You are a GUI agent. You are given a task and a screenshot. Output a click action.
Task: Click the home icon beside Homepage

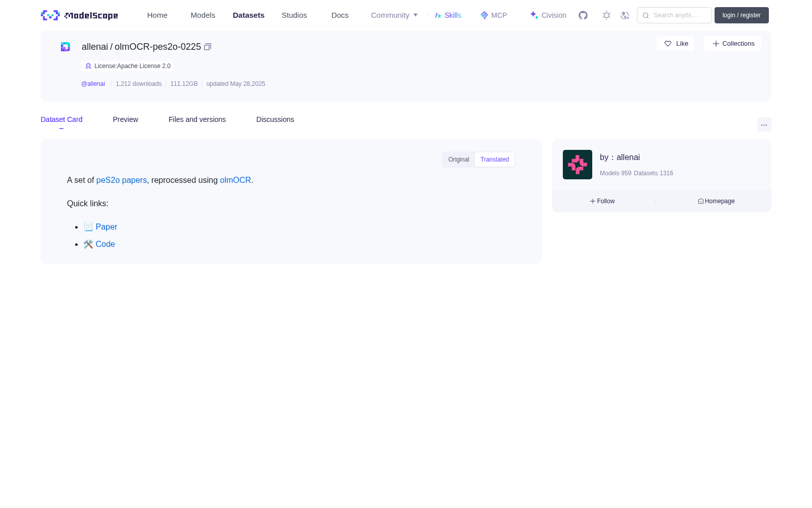click(x=701, y=201)
